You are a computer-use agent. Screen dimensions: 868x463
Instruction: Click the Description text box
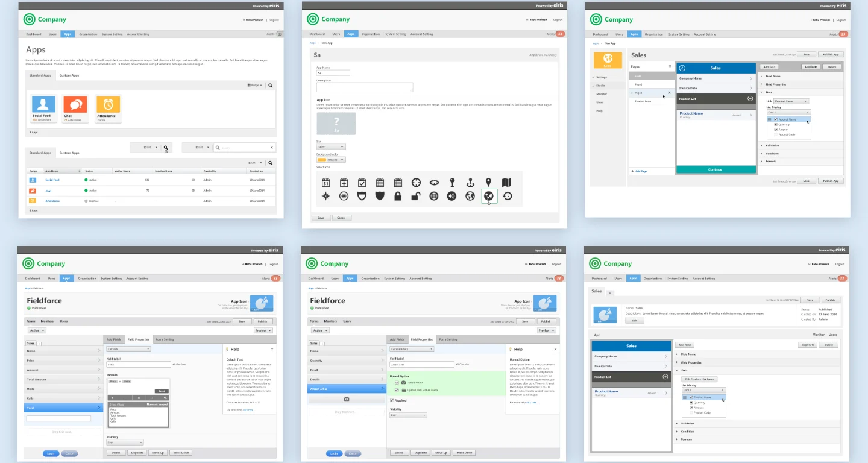(365, 87)
